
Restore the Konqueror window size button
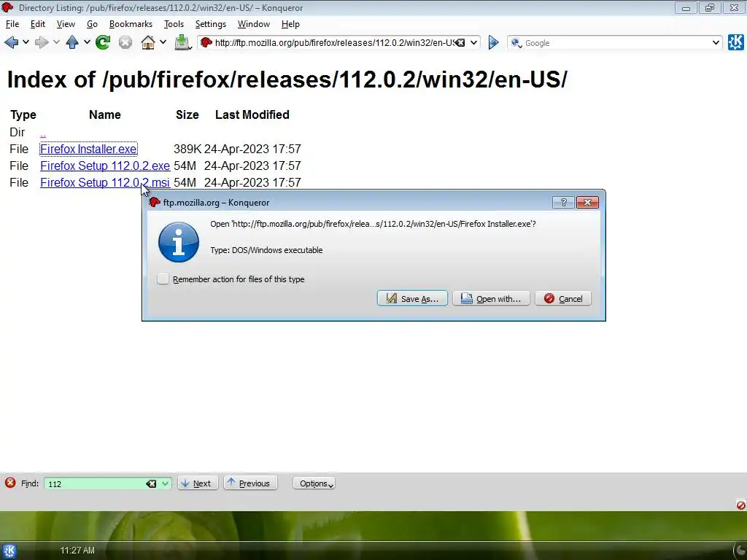click(x=710, y=8)
